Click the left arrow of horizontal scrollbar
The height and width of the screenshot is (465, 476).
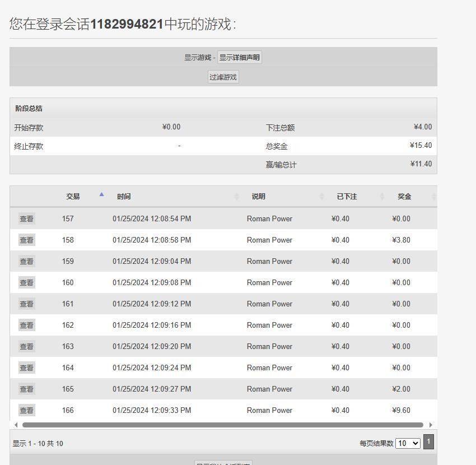[x=16, y=425]
